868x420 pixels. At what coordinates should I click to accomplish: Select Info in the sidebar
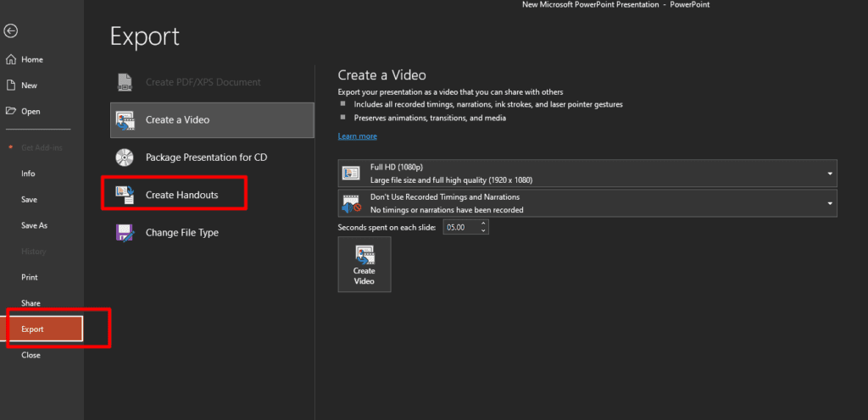tap(28, 173)
